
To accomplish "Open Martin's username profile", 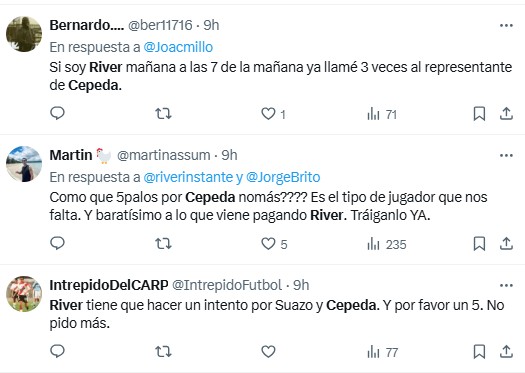I will coord(163,155).
